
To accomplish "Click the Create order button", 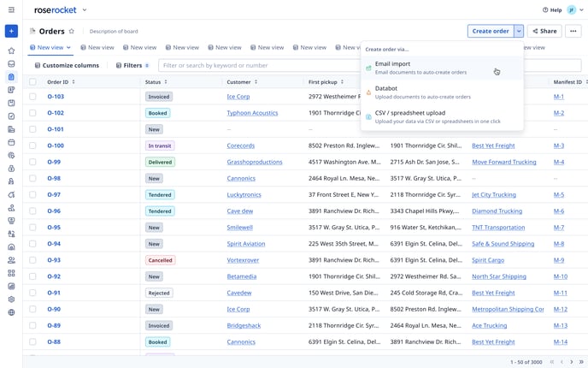I will pyautogui.click(x=491, y=31).
